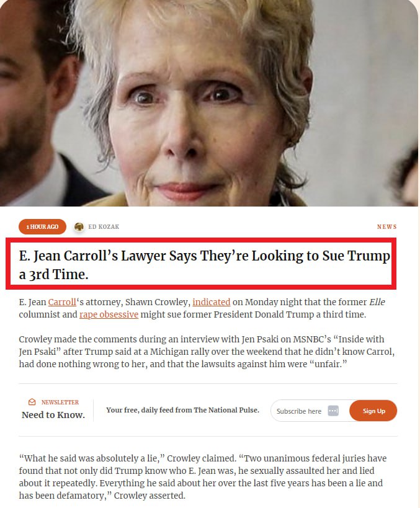Click the paragraph mentioning Jen Psaki interview

click(x=207, y=352)
